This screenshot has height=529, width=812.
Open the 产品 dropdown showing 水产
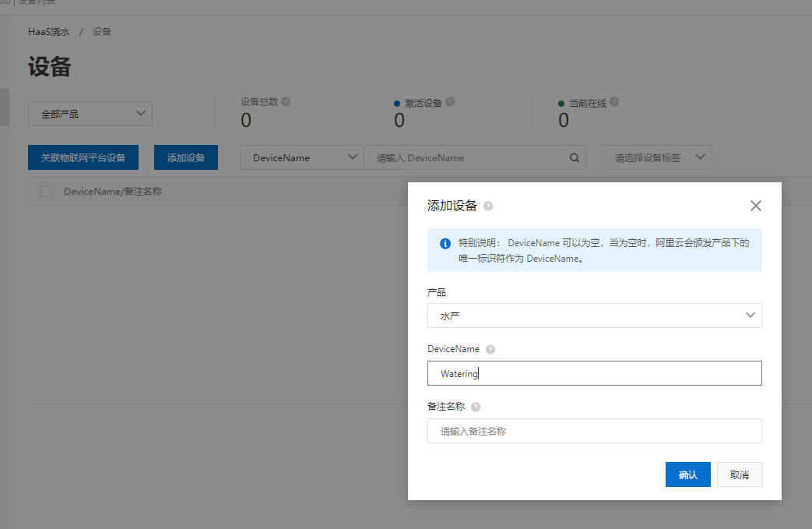click(595, 316)
